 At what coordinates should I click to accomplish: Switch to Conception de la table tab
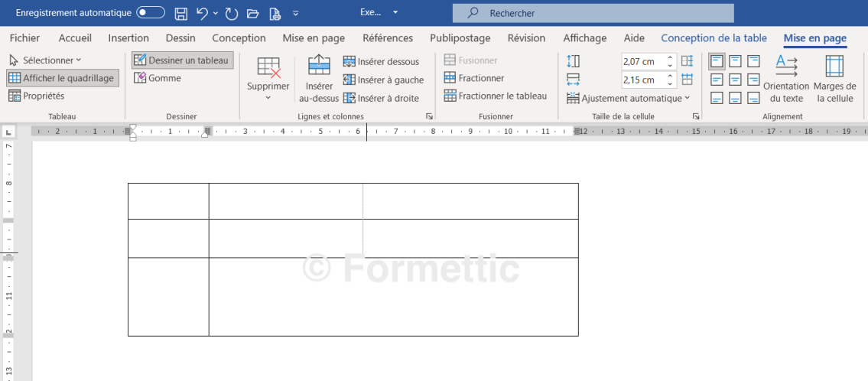tap(714, 38)
